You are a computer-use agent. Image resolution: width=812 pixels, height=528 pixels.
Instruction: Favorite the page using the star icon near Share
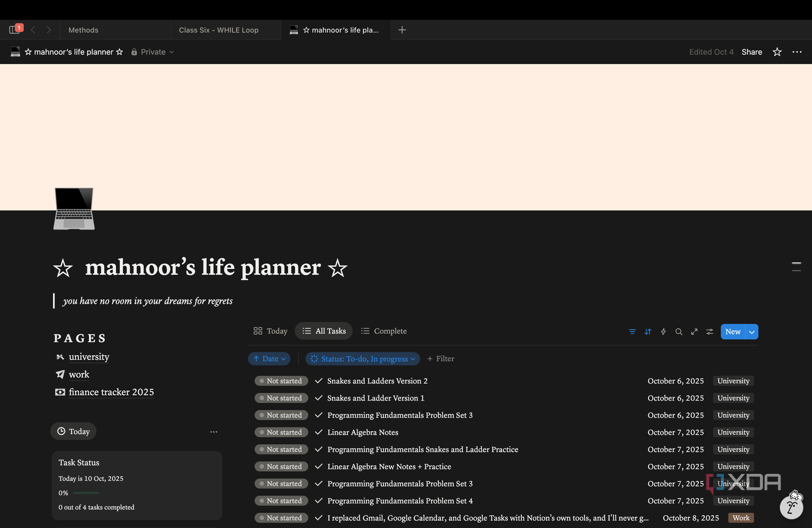[777, 52]
